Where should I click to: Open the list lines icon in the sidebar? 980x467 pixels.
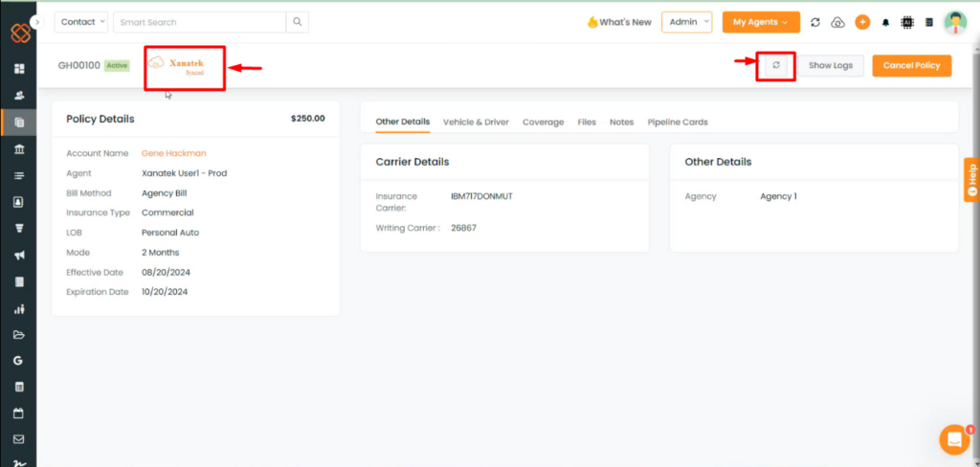[19, 176]
